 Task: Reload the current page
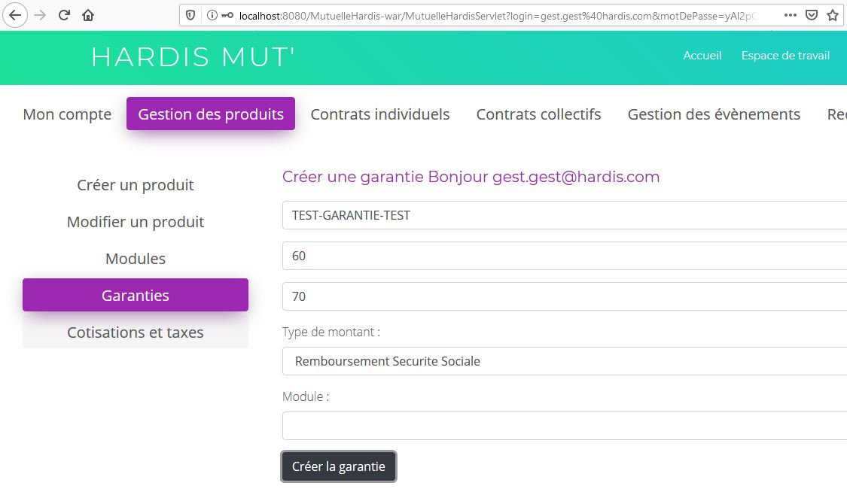pos(65,14)
